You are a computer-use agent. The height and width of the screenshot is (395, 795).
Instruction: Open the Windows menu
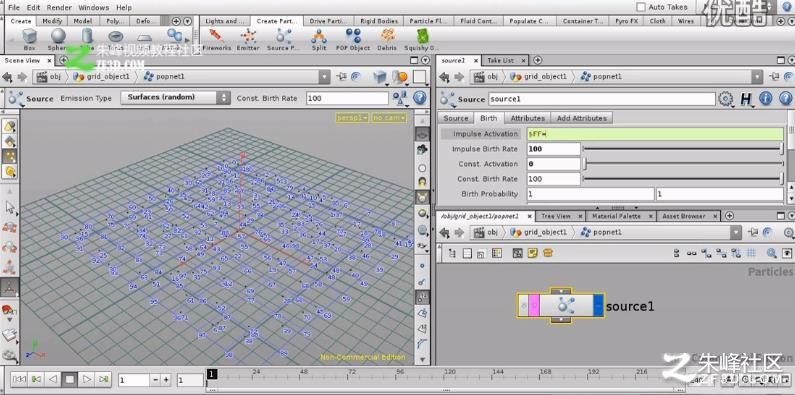94,8
